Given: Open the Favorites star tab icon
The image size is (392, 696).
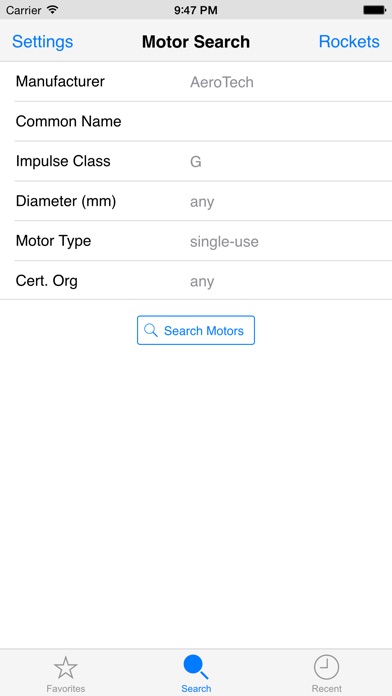Looking at the screenshot, I should click(x=66, y=667).
